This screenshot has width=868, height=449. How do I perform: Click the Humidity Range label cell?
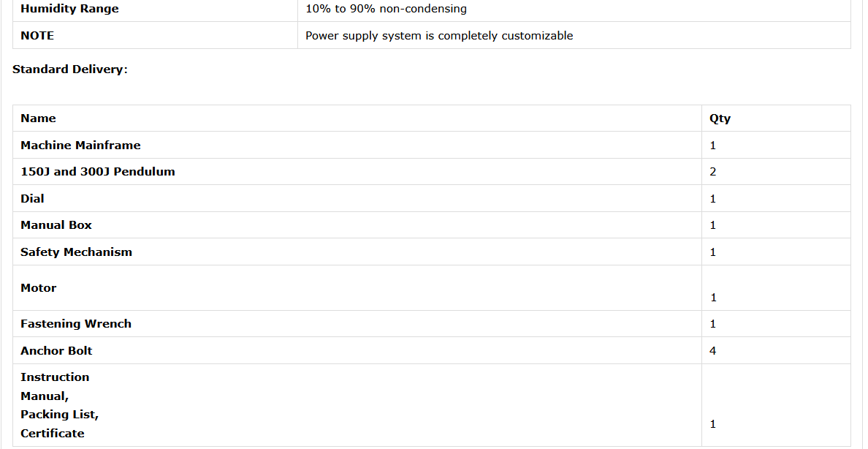69,10
